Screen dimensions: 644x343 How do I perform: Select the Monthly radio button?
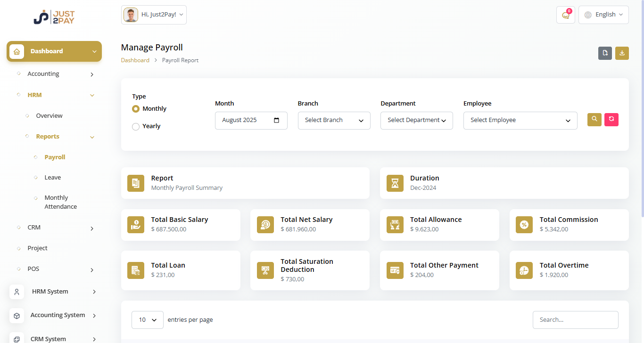(136, 109)
